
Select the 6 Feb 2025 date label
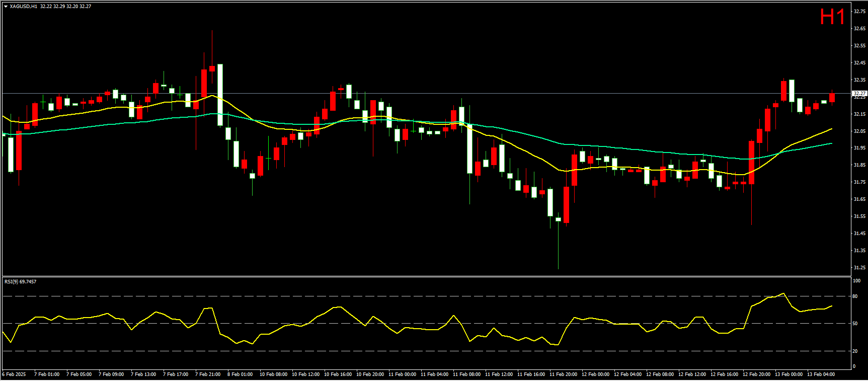point(14,374)
